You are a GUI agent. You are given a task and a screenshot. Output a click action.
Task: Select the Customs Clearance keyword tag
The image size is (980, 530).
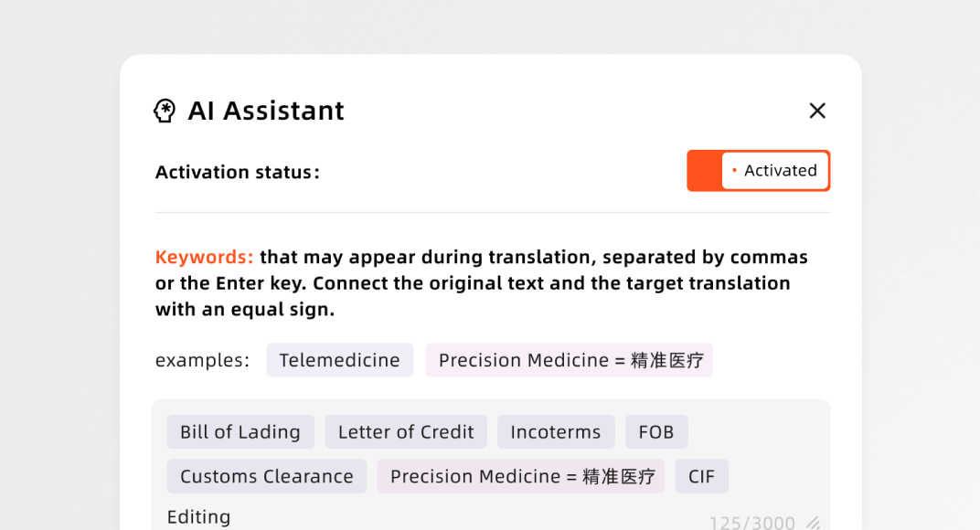click(267, 476)
